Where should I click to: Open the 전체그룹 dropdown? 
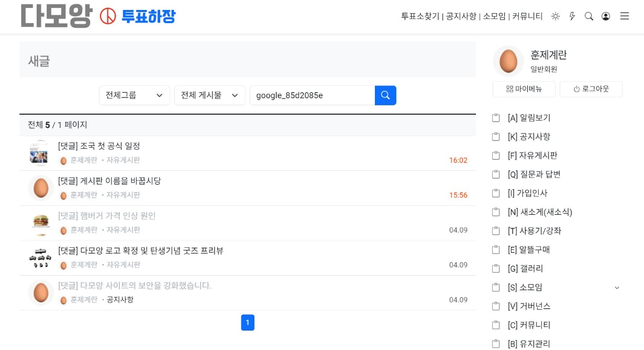point(135,95)
